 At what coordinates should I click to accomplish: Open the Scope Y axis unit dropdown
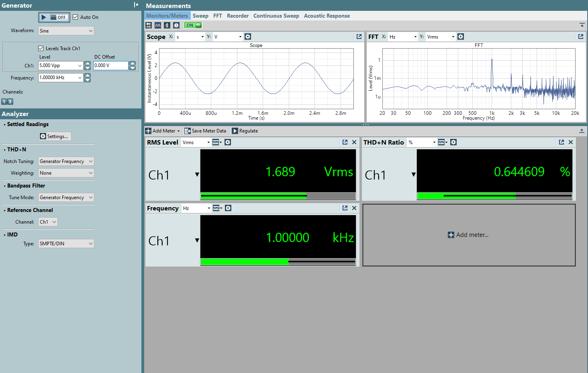point(228,37)
